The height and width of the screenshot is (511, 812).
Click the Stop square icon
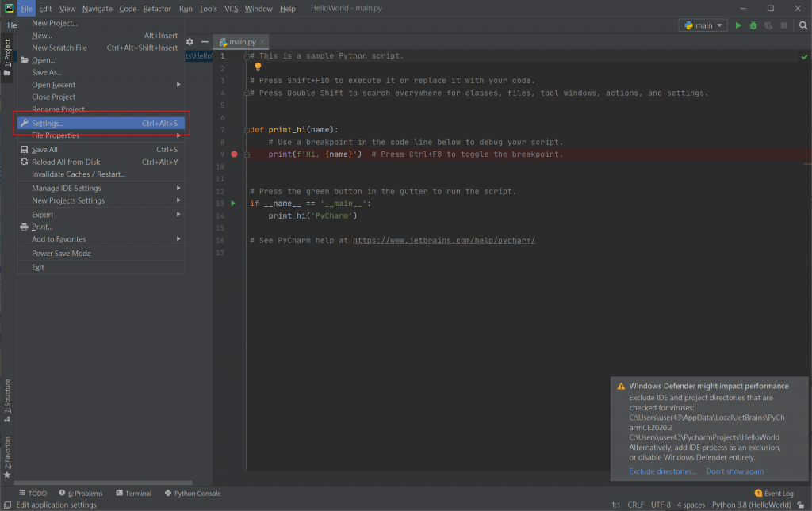tap(783, 25)
